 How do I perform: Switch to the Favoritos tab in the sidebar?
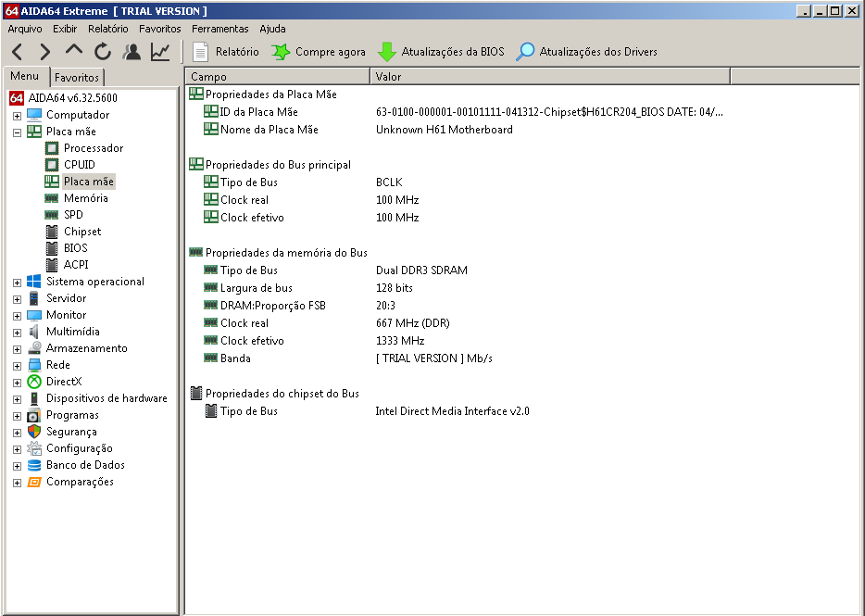(77, 77)
